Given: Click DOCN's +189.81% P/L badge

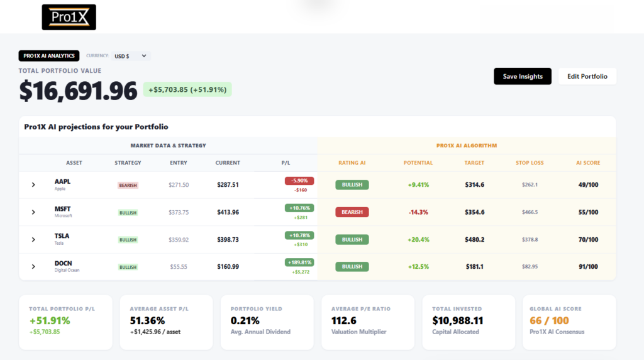Looking at the screenshot, I should (299, 262).
